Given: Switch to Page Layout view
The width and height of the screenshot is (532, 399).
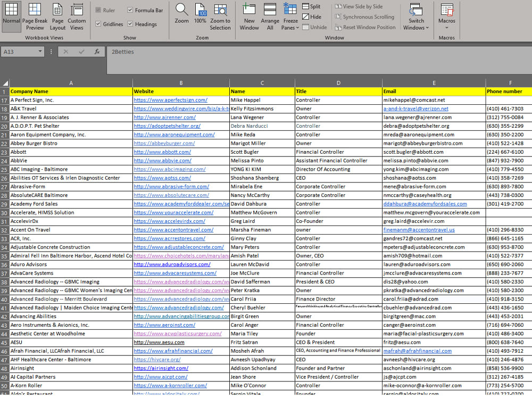Looking at the screenshot, I should (57, 16).
